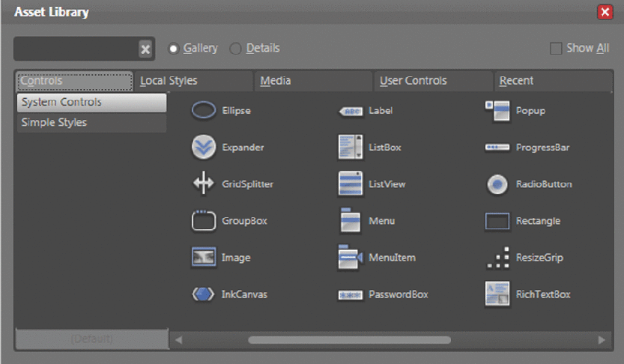This screenshot has width=624, height=364.
Task: Pick the RichTextBox control icon
Action: click(497, 294)
